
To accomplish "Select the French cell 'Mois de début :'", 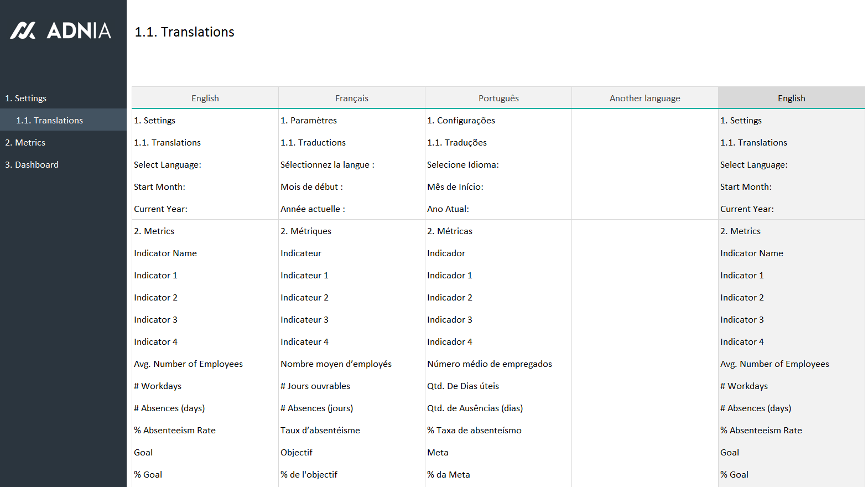I will click(x=311, y=186).
